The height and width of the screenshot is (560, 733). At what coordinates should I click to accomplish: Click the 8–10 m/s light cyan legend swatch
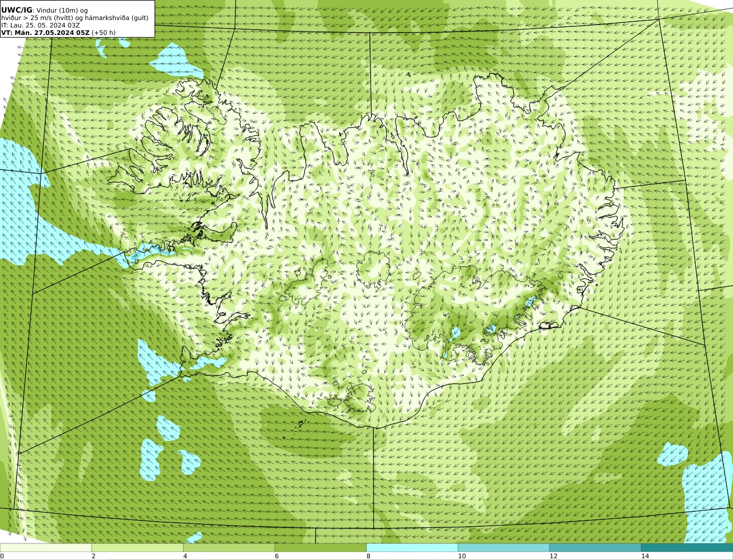[412, 547]
